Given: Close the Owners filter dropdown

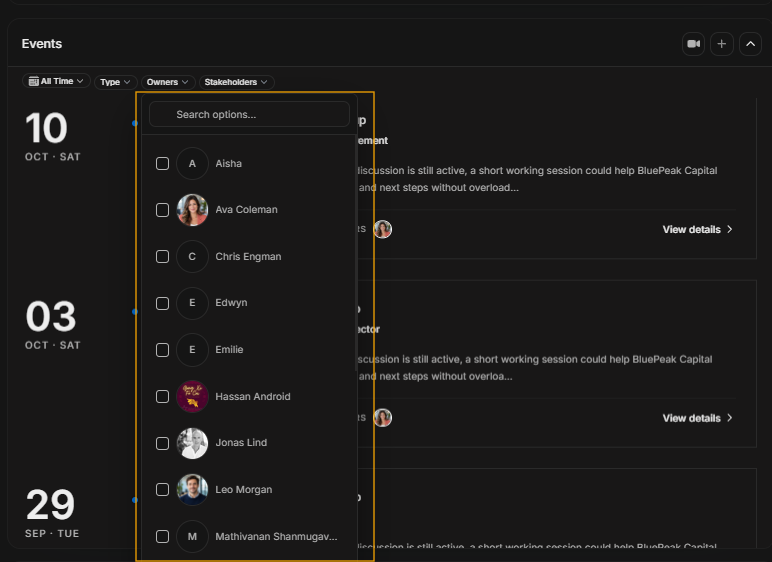Looking at the screenshot, I should [x=167, y=82].
